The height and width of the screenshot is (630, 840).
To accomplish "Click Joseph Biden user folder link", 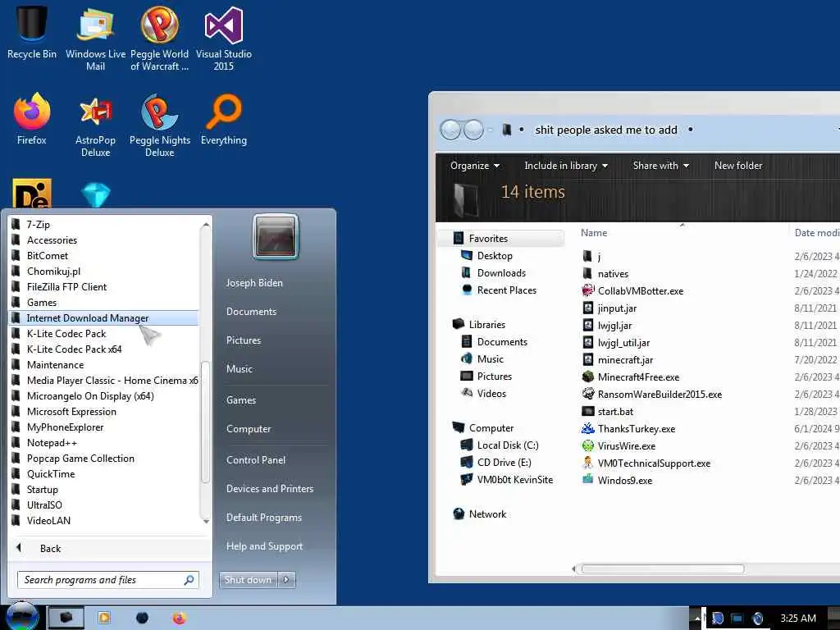I will [254, 283].
